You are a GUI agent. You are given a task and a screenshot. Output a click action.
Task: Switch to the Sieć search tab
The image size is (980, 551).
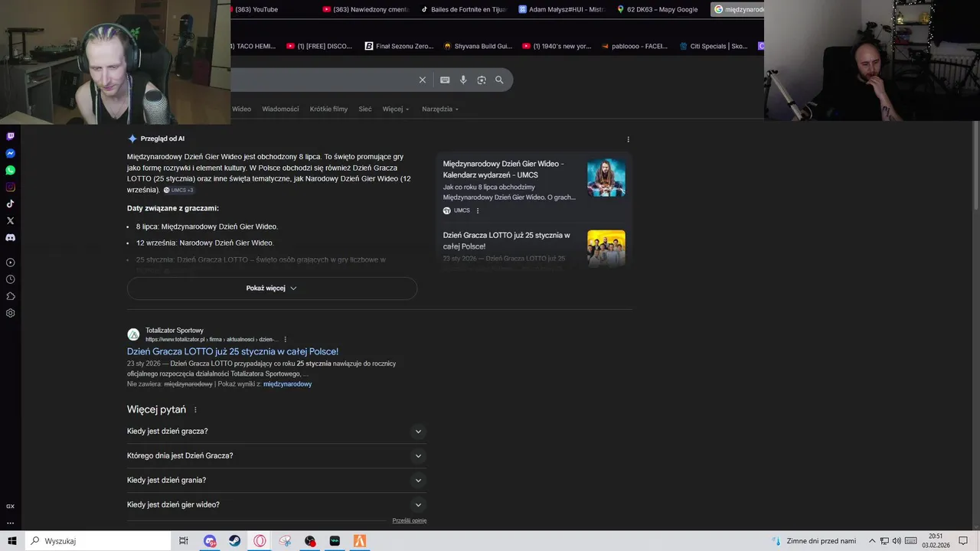[x=365, y=109]
